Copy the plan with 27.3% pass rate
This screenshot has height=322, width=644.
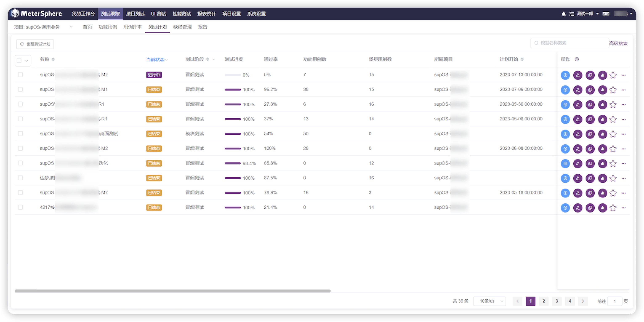click(590, 105)
